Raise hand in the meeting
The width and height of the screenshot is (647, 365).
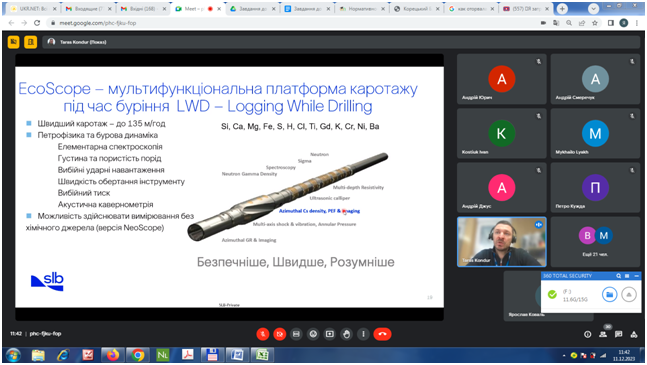point(347,334)
